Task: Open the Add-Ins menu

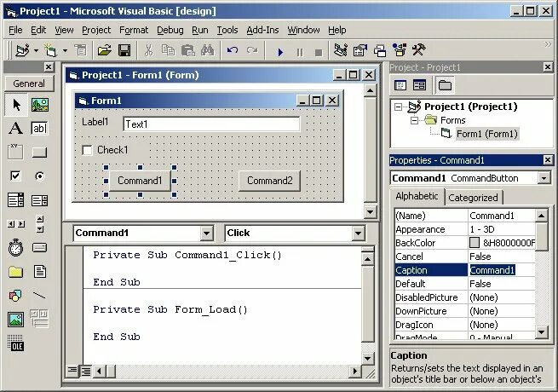Action: tap(262, 31)
